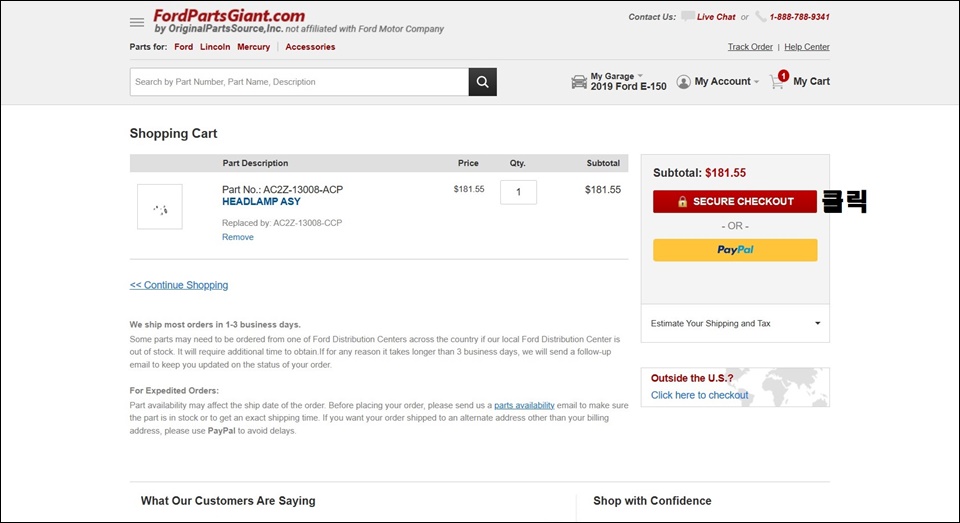Click the magnifier search button
This screenshot has width=960, height=523.
click(482, 82)
